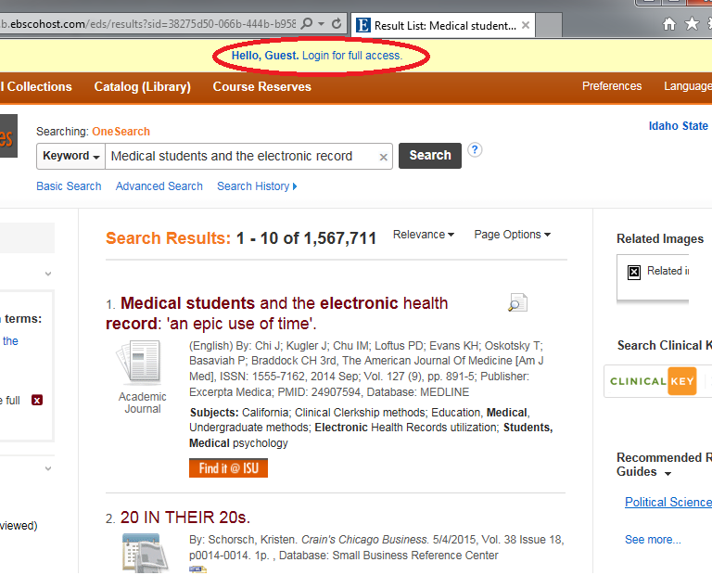Screen dimensions: 712x588
Task: Open a new blank browser tab
Action: (549, 25)
